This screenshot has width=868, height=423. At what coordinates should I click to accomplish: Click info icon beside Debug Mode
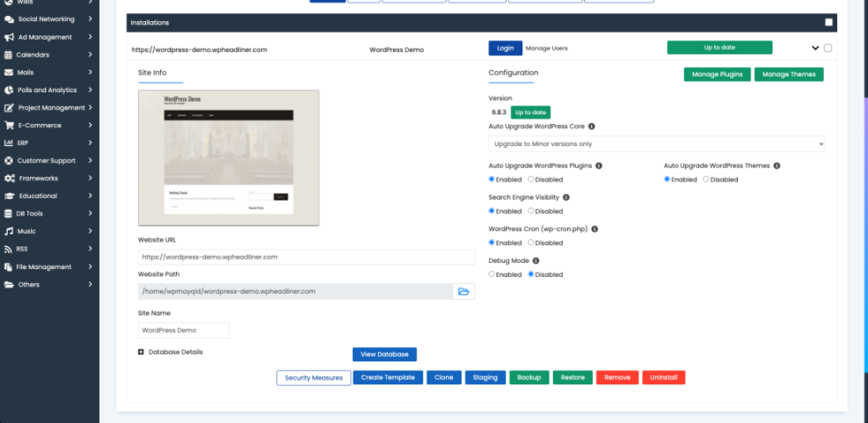pos(536,260)
